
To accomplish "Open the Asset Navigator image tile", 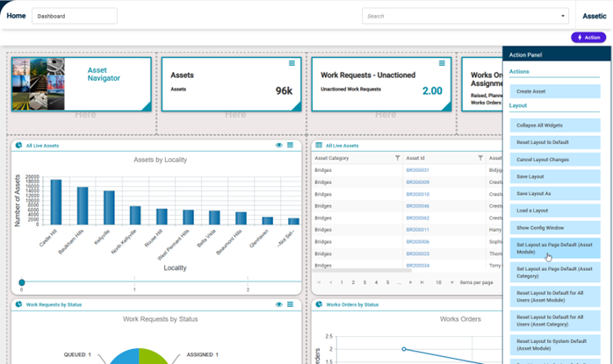I will click(x=81, y=84).
